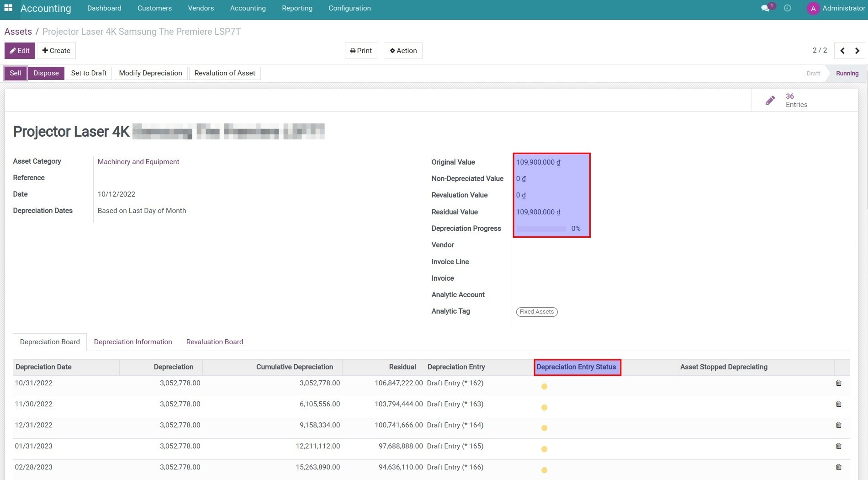This screenshot has width=868, height=480.
Task: Click the Administrator avatar icon
Action: 813,8
